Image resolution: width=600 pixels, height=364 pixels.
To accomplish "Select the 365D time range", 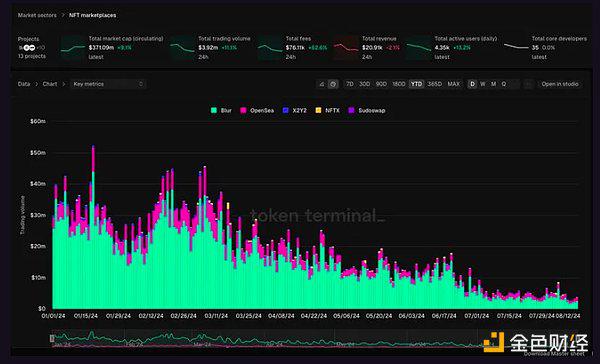I will (434, 84).
